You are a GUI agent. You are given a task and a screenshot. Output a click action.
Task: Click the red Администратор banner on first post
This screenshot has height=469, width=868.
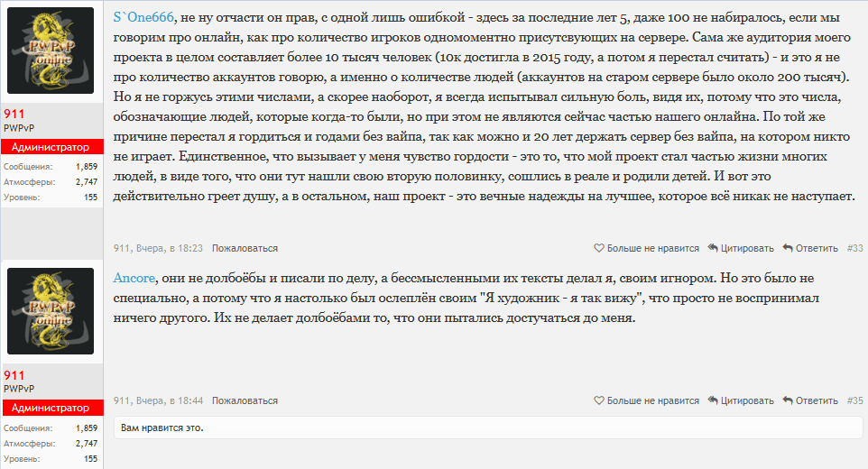(51, 147)
